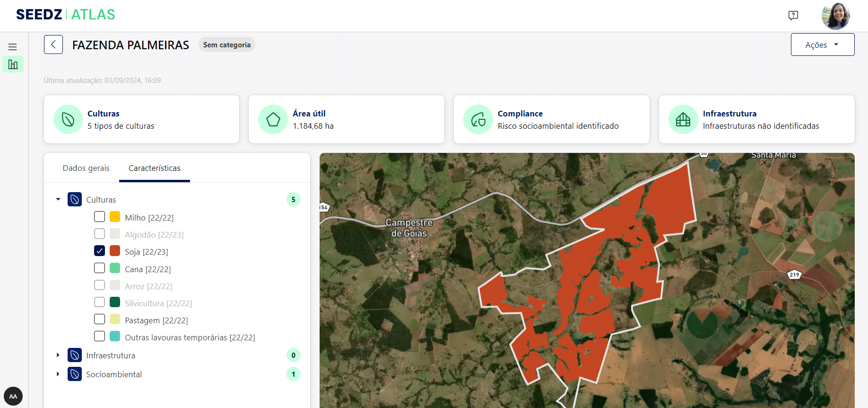Click the Compliance card icon
Image resolution: width=868 pixels, height=408 pixels.
coord(478,119)
